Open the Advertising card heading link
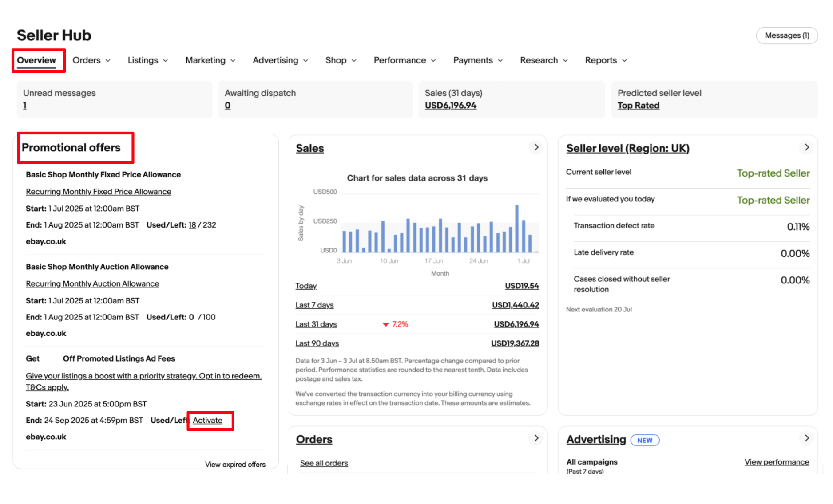Screen dimensions: 833x504 tap(596, 439)
